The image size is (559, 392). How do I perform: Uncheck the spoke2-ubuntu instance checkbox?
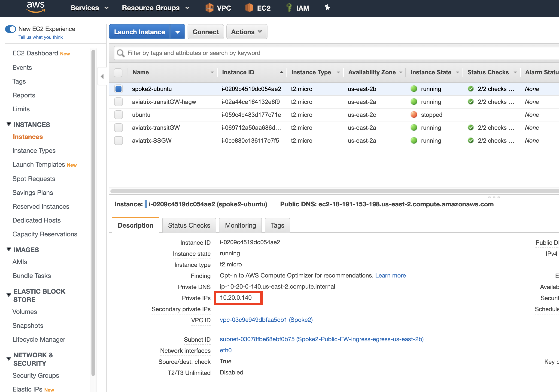pos(118,89)
